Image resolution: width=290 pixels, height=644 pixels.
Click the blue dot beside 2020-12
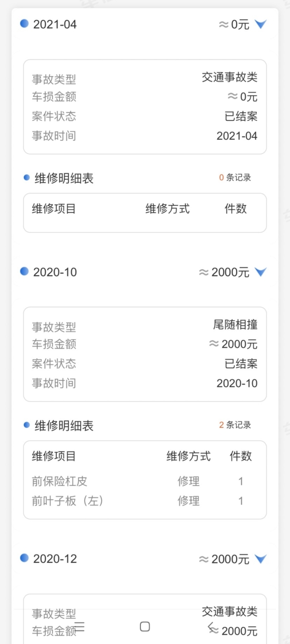click(24, 558)
